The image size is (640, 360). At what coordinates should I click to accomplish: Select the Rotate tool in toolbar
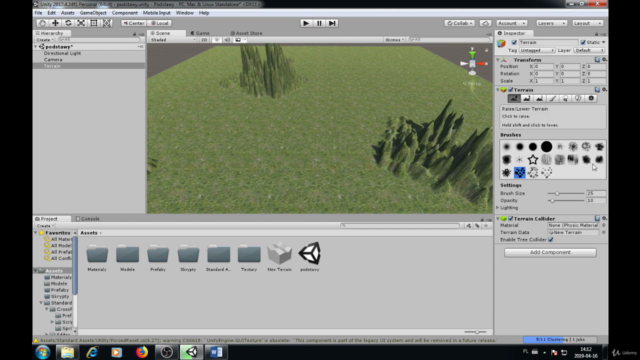[68, 23]
